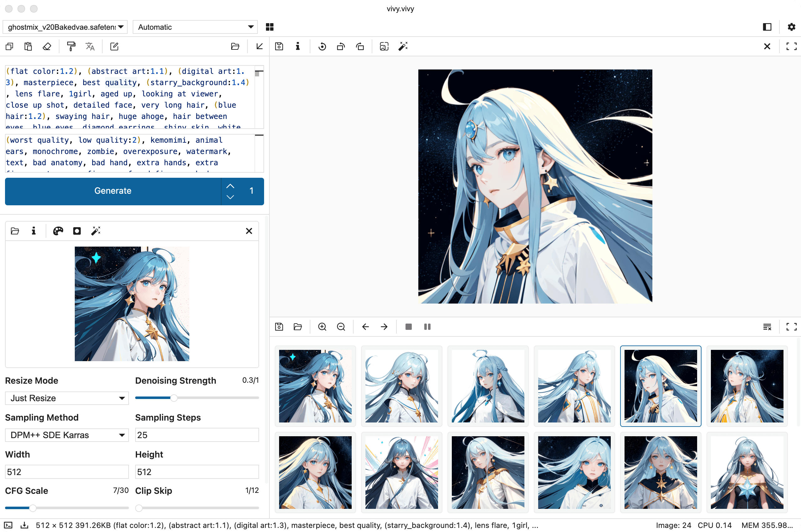Pause the image generation
The image size is (801, 532).
click(427, 327)
